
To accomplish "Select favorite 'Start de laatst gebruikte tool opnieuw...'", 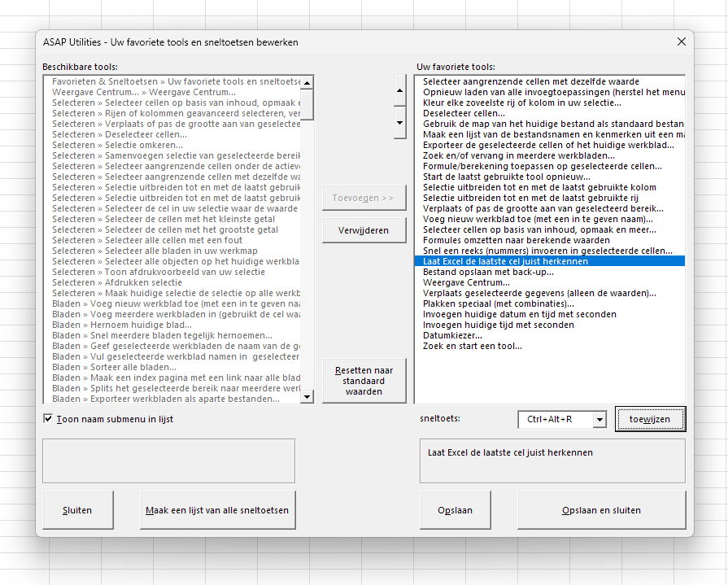I will 550,177.
